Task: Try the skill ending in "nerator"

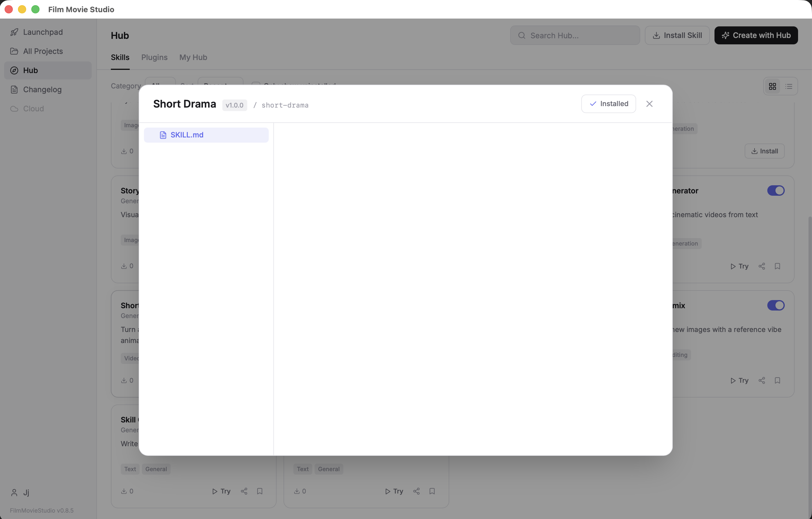Action: tap(739, 266)
